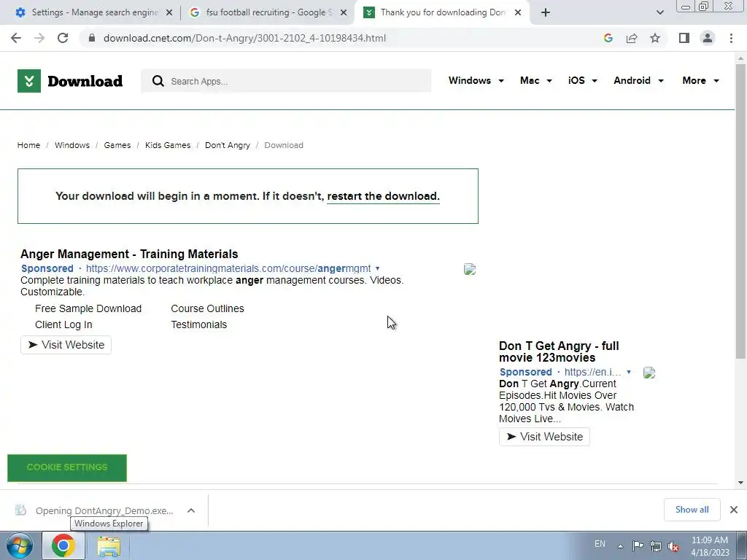Click the search magnifier icon

(158, 81)
